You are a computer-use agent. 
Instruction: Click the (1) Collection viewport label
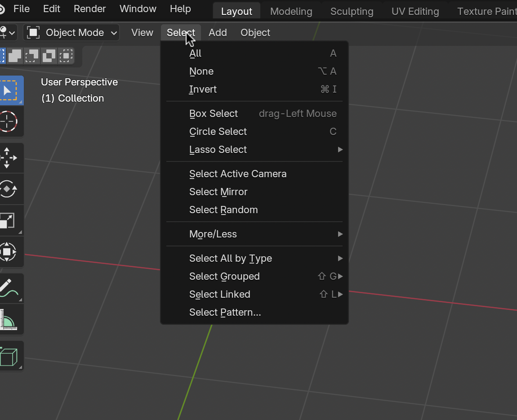72,98
